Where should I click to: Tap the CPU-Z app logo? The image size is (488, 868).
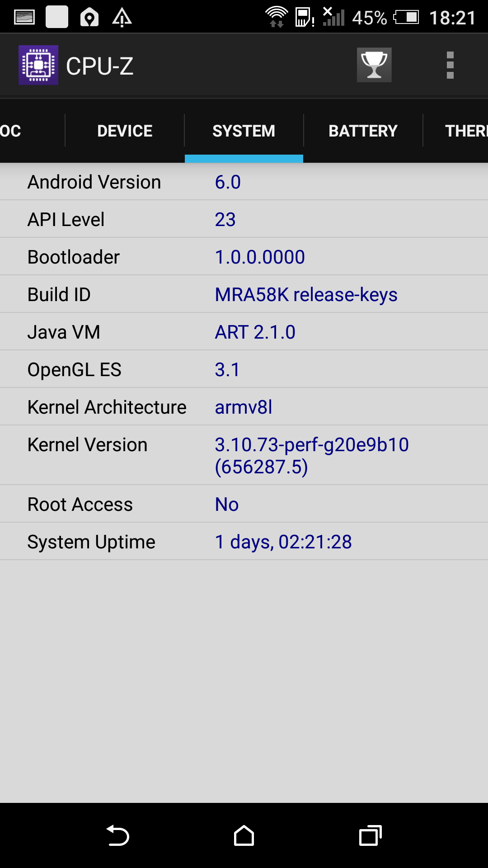point(38,65)
